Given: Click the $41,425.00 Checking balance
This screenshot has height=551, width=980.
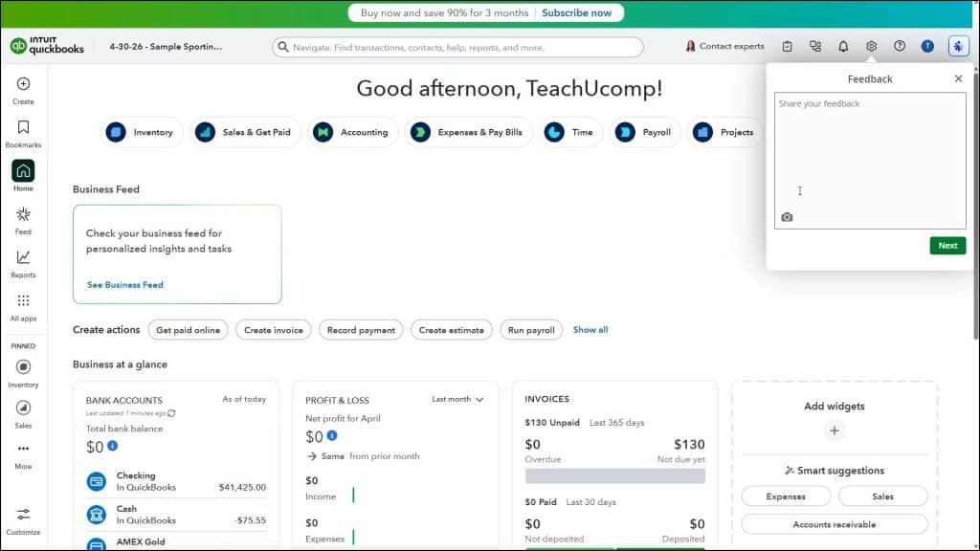Looking at the screenshot, I should click(x=242, y=487).
